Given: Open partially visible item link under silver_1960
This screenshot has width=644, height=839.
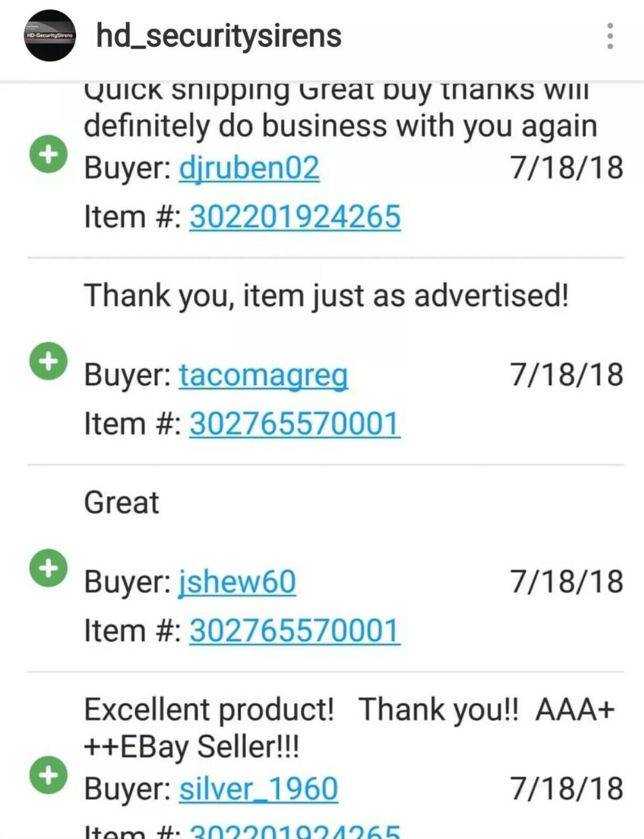Looking at the screenshot, I should pyautogui.click(x=295, y=832).
